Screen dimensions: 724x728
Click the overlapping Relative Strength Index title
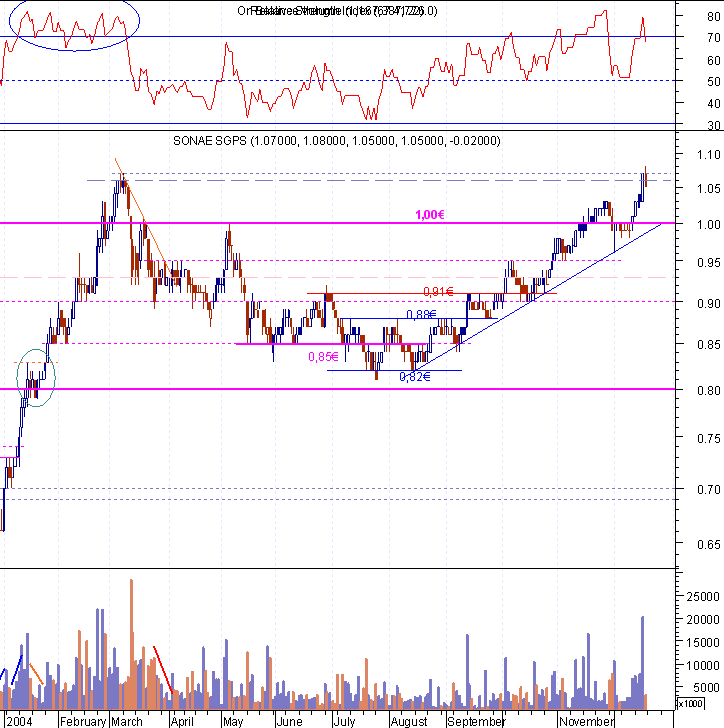[337, 11]
